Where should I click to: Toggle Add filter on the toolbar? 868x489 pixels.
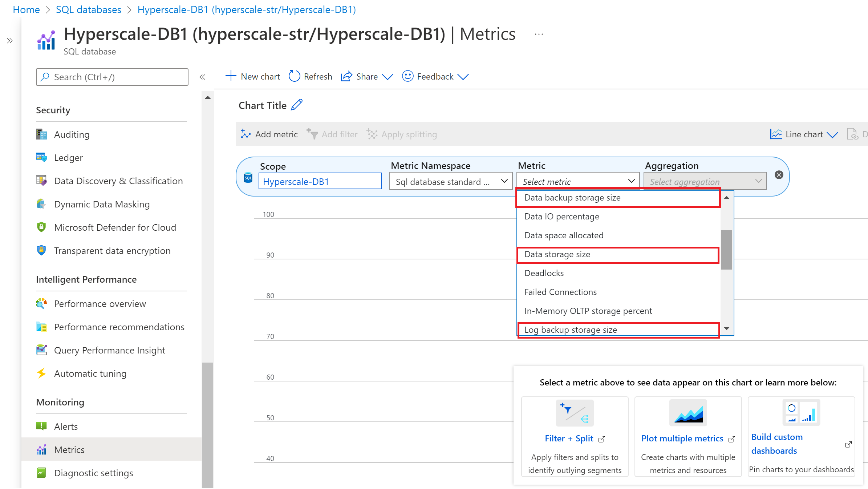point(332,134)
